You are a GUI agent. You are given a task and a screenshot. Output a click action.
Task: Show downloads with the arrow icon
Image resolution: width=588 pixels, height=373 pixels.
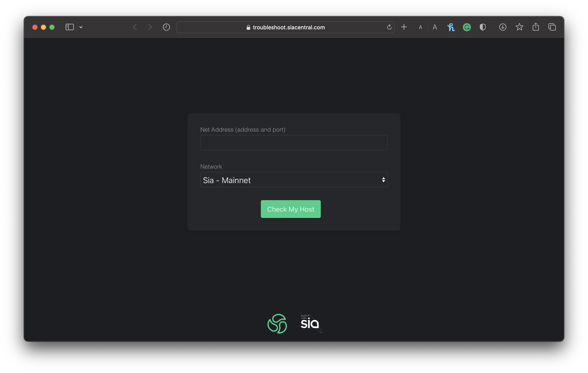pyautogui.click(x=503, y=27)
